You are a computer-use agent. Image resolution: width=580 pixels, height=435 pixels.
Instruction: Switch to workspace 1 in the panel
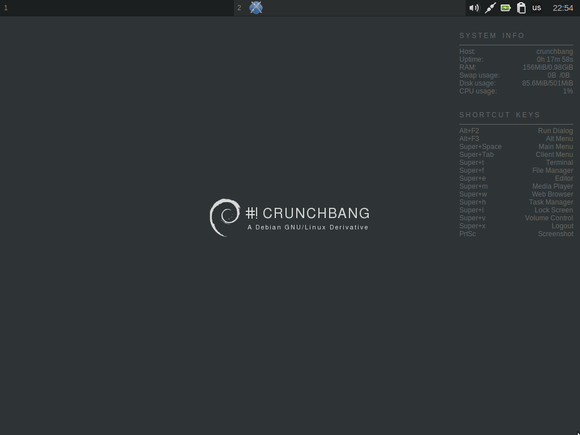coord(117,8)
